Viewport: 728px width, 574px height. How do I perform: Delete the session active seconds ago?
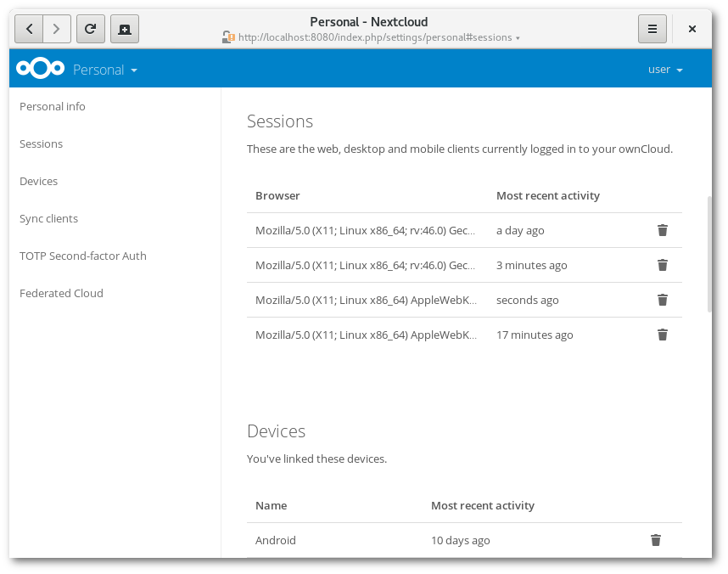[662, 300]
